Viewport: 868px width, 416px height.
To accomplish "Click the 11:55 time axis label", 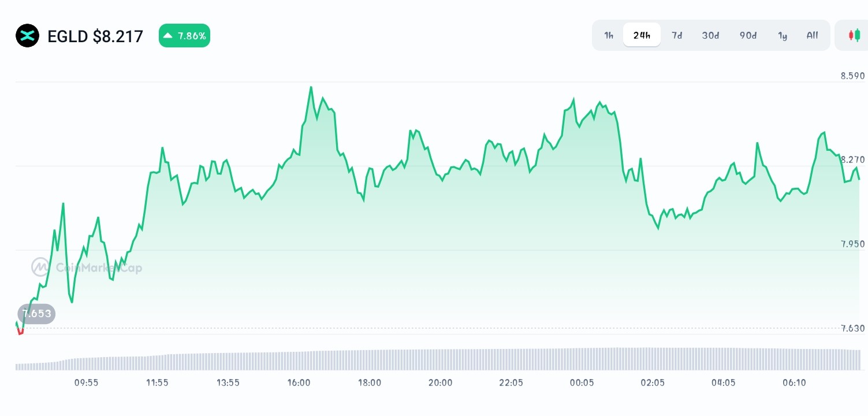I will (x=157, y=382).
